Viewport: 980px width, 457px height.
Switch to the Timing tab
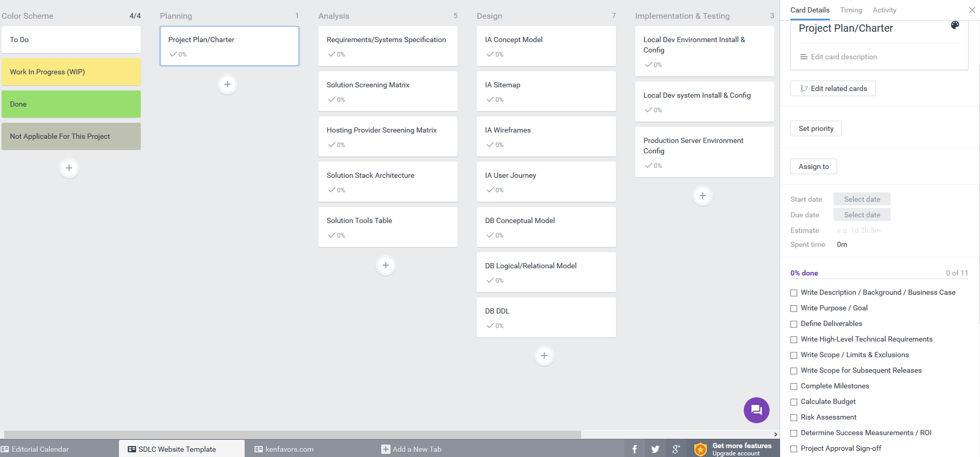851,10
